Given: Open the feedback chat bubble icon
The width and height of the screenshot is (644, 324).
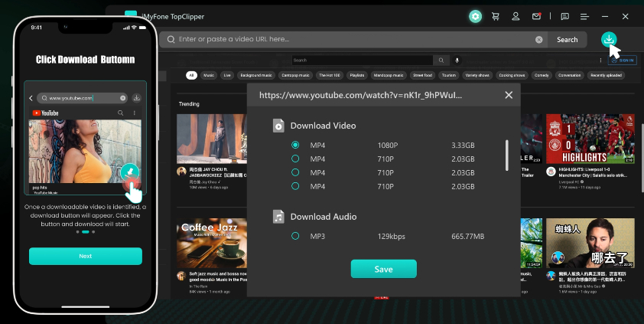Looking at the screenshot, I should pyautogui.click(x=565, y=16).
